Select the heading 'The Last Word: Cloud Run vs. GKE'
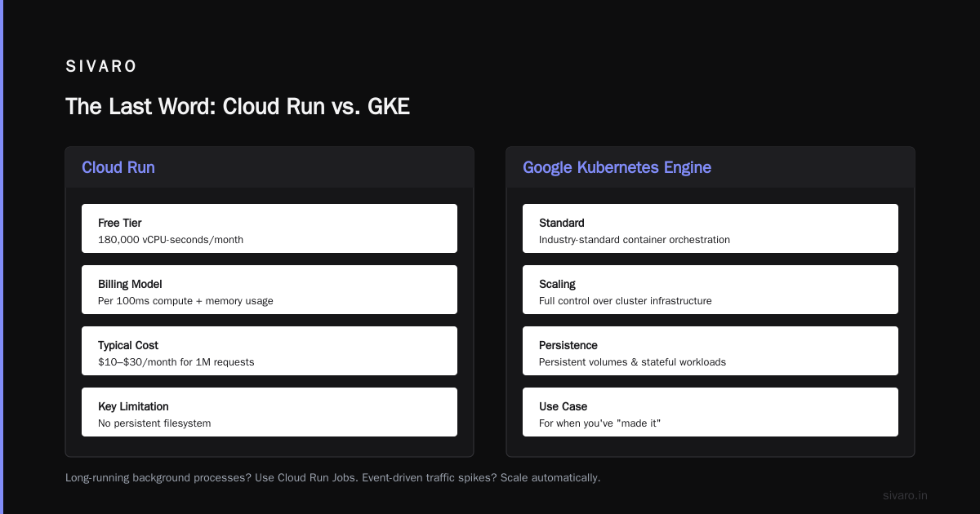The height and width of the screenshot is (514, 980). click(238, 107)
